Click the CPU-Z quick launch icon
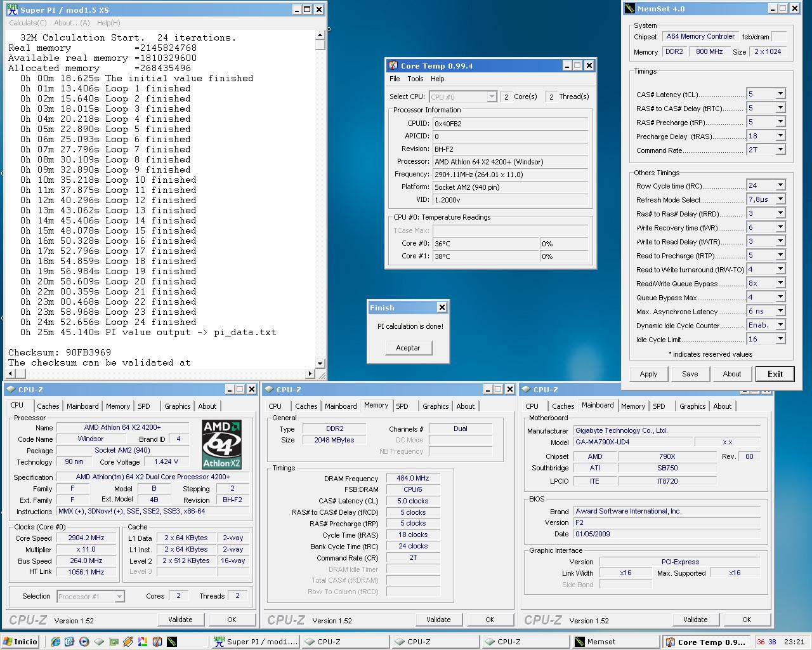 pyautogui.click(x=98, y=642)
